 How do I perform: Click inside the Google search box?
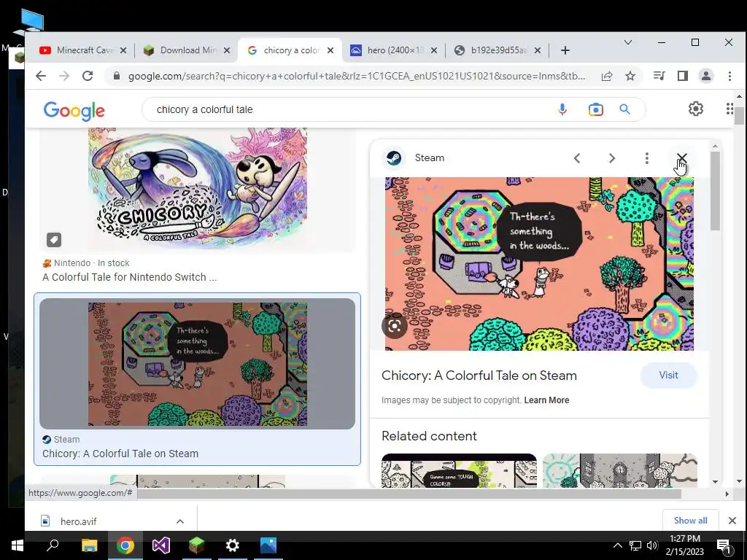(x=352, y=109)
